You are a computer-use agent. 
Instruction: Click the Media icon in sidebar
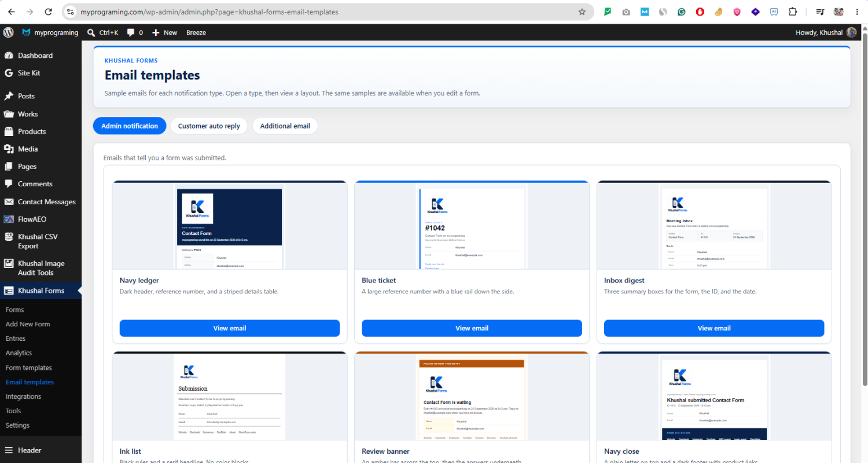pyautogui.click(x=9, y=149)
